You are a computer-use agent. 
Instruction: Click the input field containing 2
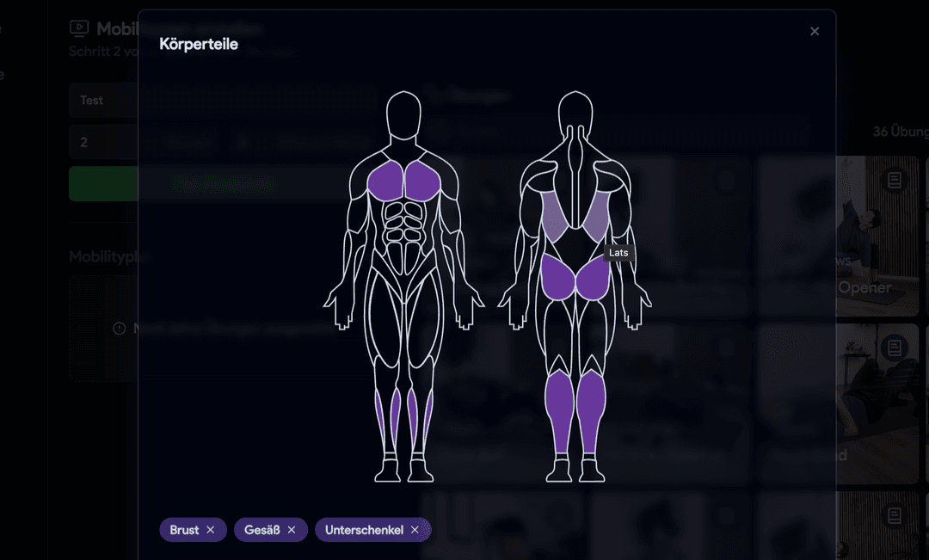[103, 142]
